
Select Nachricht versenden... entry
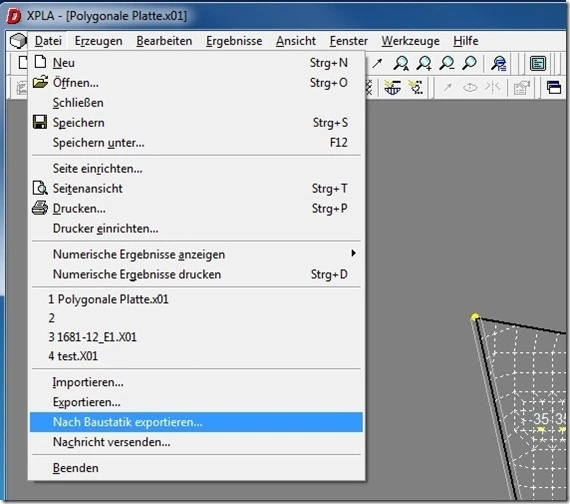point(196,442)
